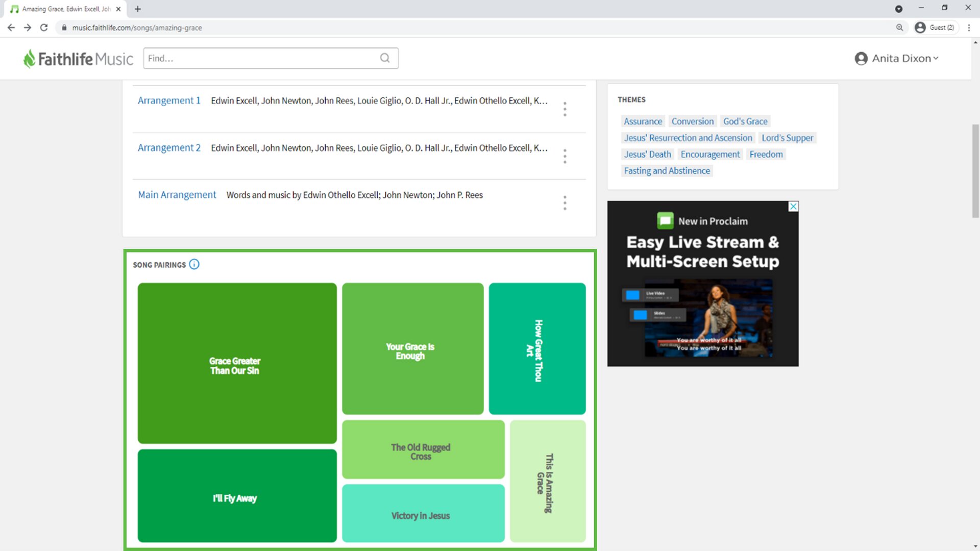The height and width of the screenshot is (551, 980).
Task: Click the I'll Fly Away pairing tile
Action: tap(237, 496)
